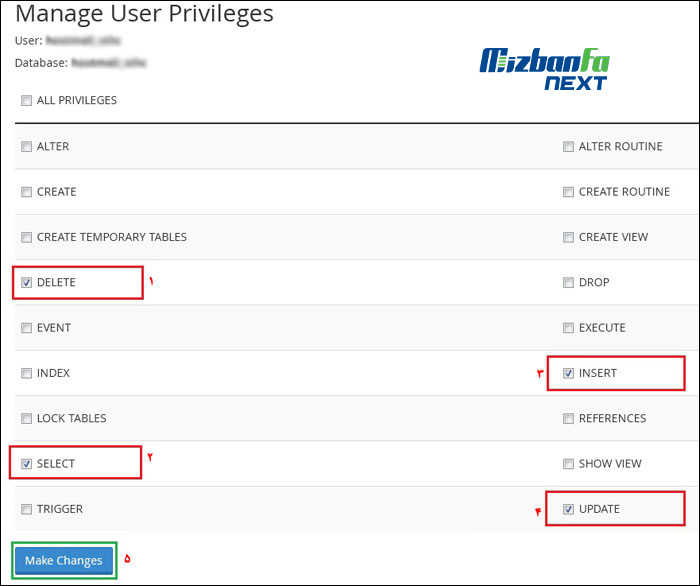Image resolution: width=700 pixels, height=586 pixels.
Task: Toggle the EVENT privilege checkbox
Action: pyautogui.click(x=27, y=328)
